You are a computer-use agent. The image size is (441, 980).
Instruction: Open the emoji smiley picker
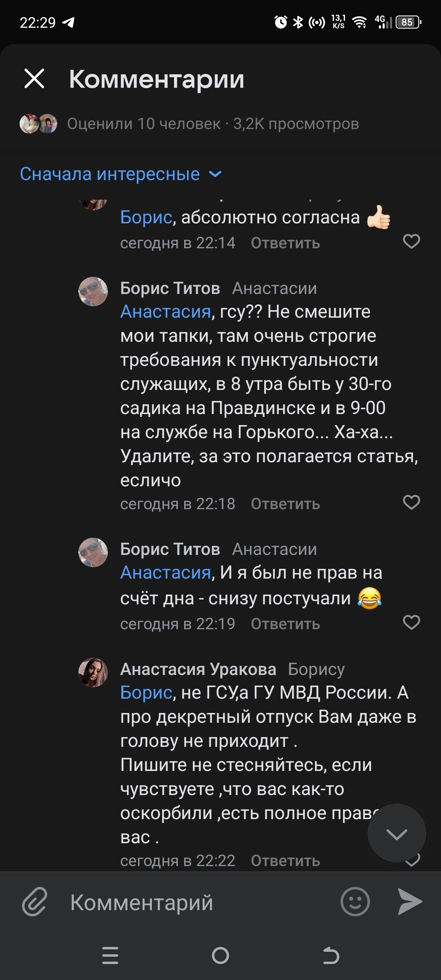pyautogui.click(x=355, y=902)
